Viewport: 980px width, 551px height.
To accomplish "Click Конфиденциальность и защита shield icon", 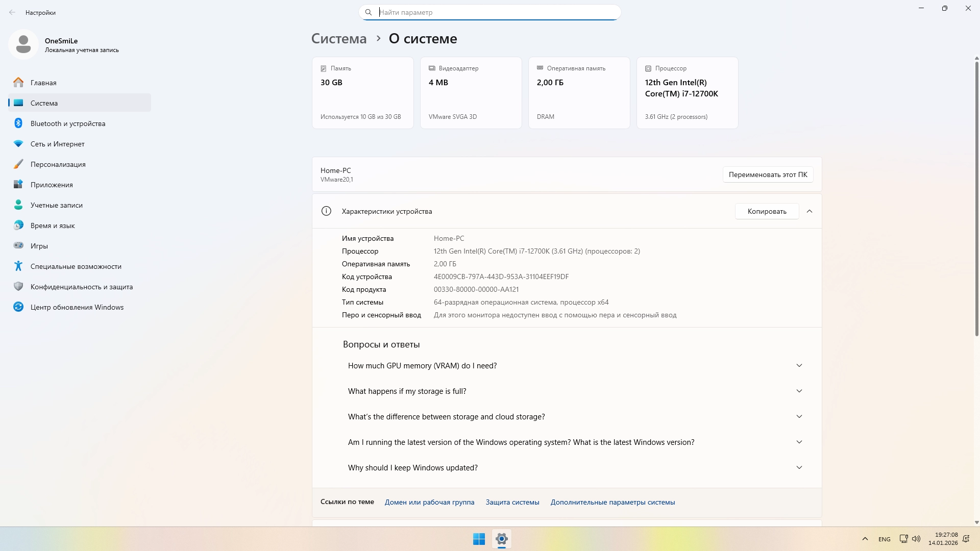I will 18,287.
